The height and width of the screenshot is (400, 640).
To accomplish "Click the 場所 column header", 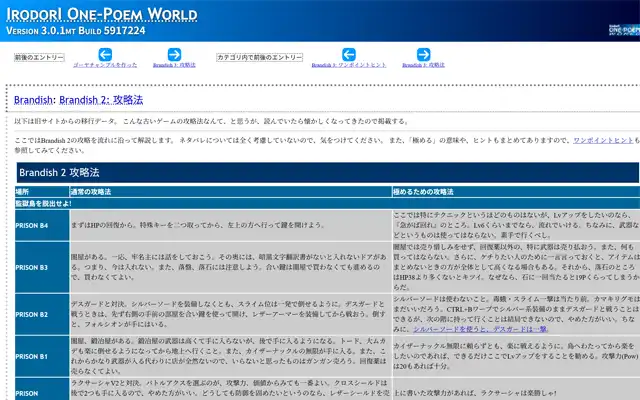I will pyautogui.click(x=42, y=191).
